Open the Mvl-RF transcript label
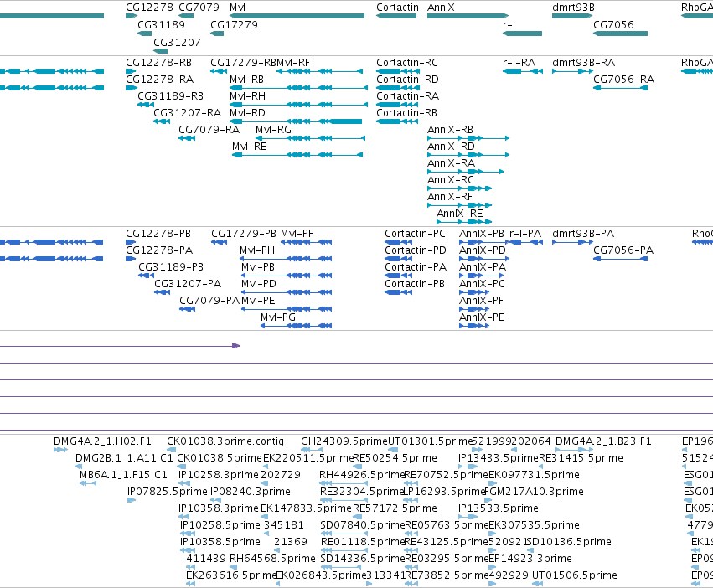Viewport: 713px width, 588px height. 293,62
